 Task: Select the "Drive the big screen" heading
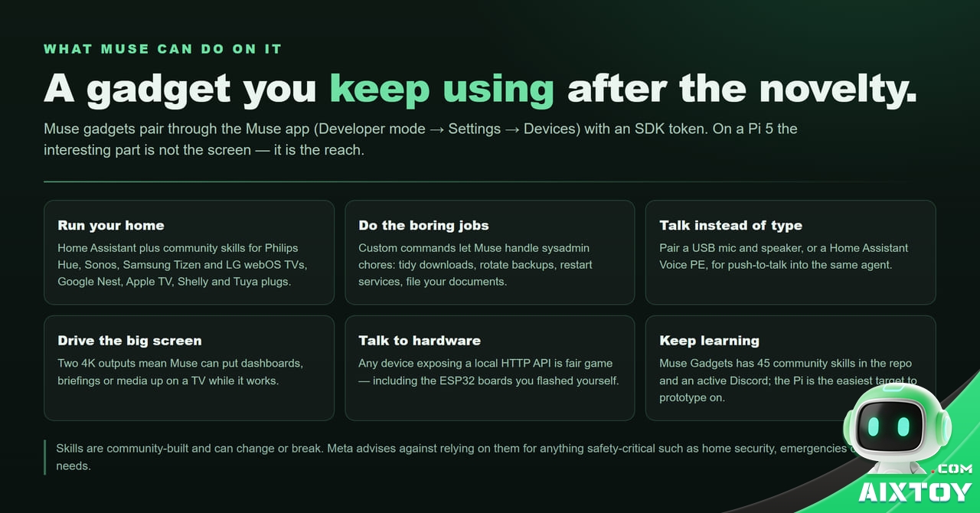coord(129,340)
